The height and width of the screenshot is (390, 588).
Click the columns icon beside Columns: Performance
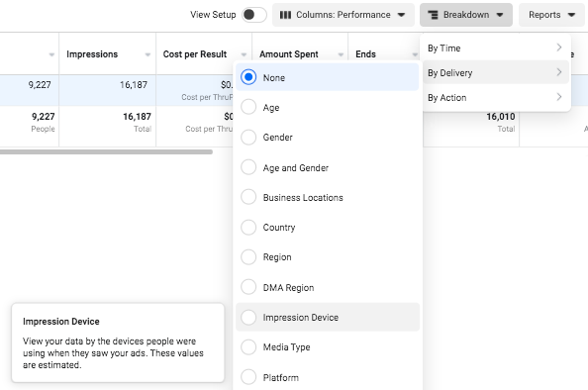tap(285, 15)
